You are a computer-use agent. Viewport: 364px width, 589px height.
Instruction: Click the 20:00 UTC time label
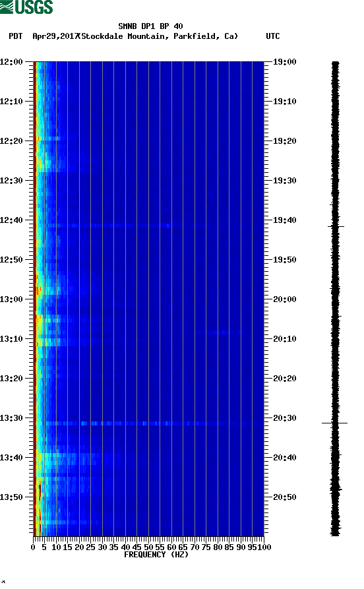pos(285,299)
